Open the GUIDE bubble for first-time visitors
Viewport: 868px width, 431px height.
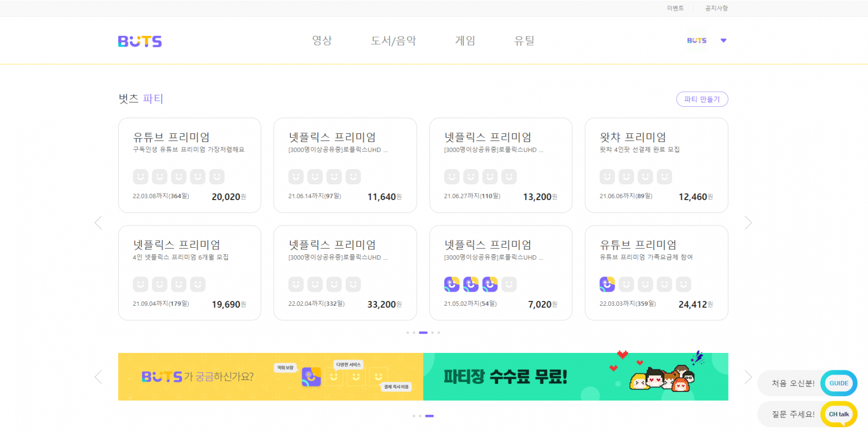[838, 383]
